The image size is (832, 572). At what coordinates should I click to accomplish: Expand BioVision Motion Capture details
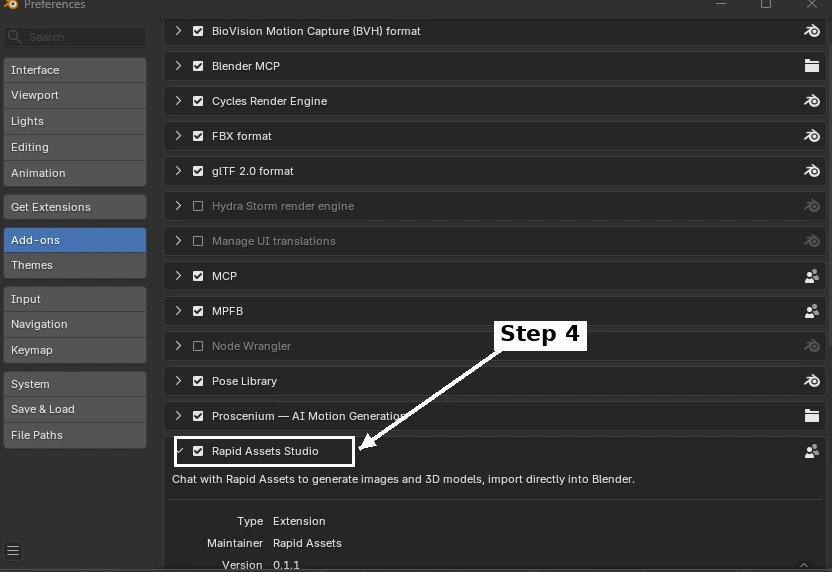click(x=178, y=31)
